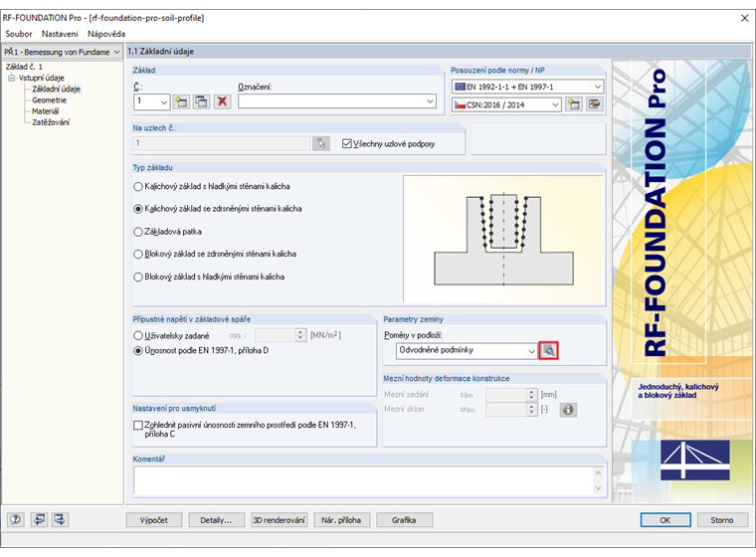
Task: Select Základ č. 1 tree root
Action: (x=24, y=67)
